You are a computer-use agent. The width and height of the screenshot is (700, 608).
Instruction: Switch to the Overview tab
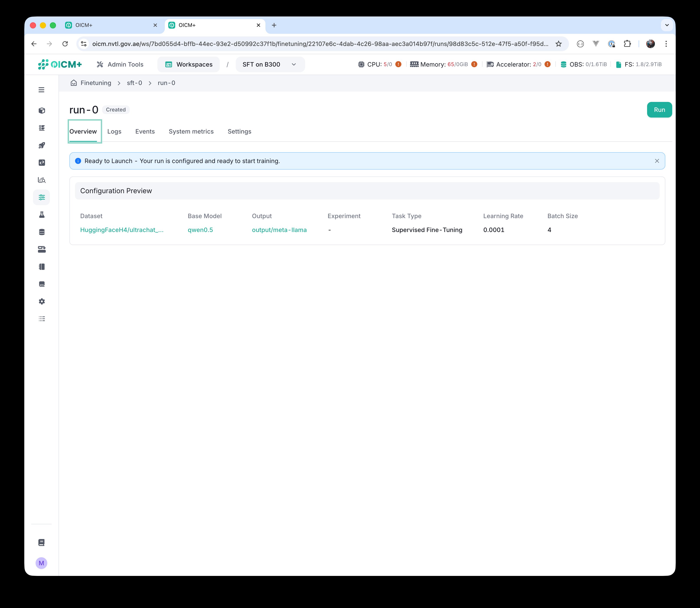click(83, 132)
